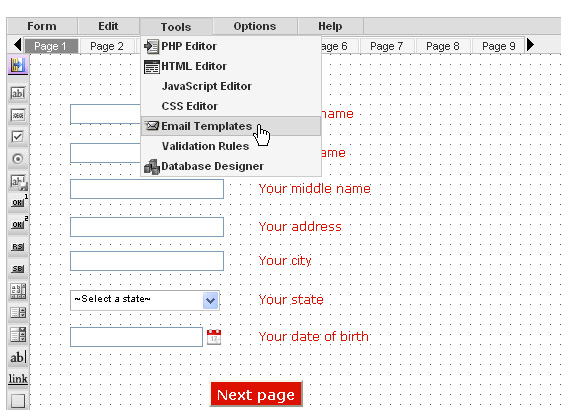Click the Your middle name input field
The width and height of the screenshot is (561, 410).
coord(147,189)
